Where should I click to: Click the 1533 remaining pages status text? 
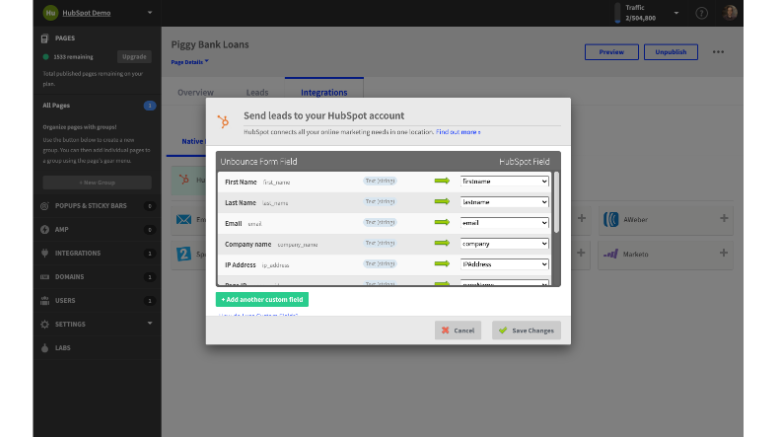tap(73, 57)
